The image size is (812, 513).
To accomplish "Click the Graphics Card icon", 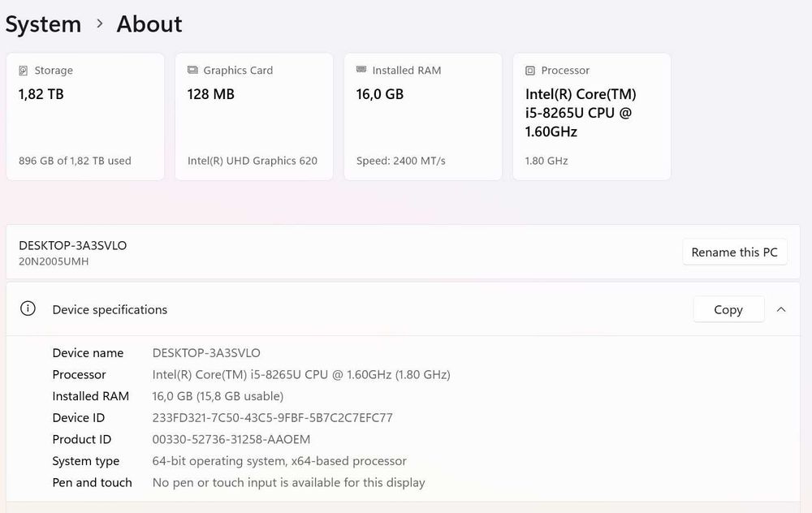I will pos(192,71).
